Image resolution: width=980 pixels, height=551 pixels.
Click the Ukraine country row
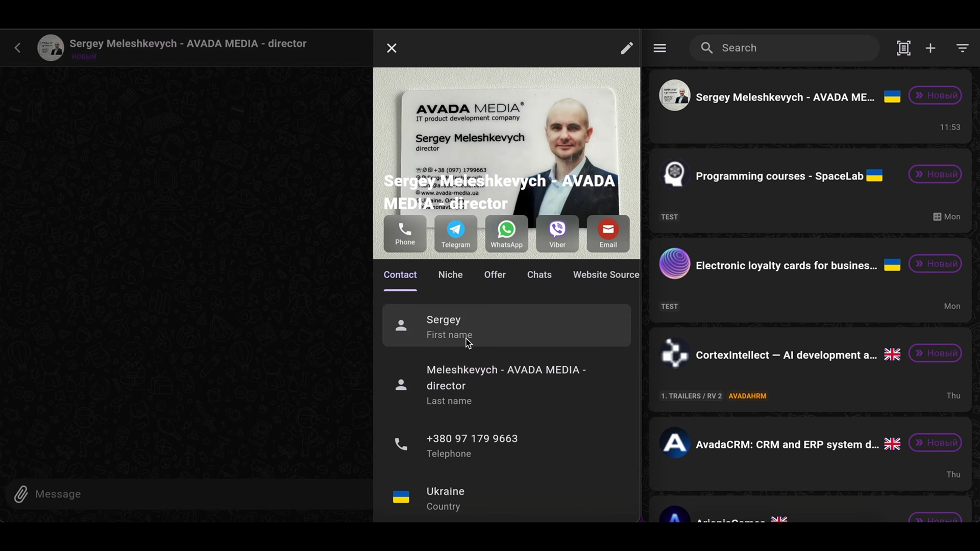pos(506,498)
